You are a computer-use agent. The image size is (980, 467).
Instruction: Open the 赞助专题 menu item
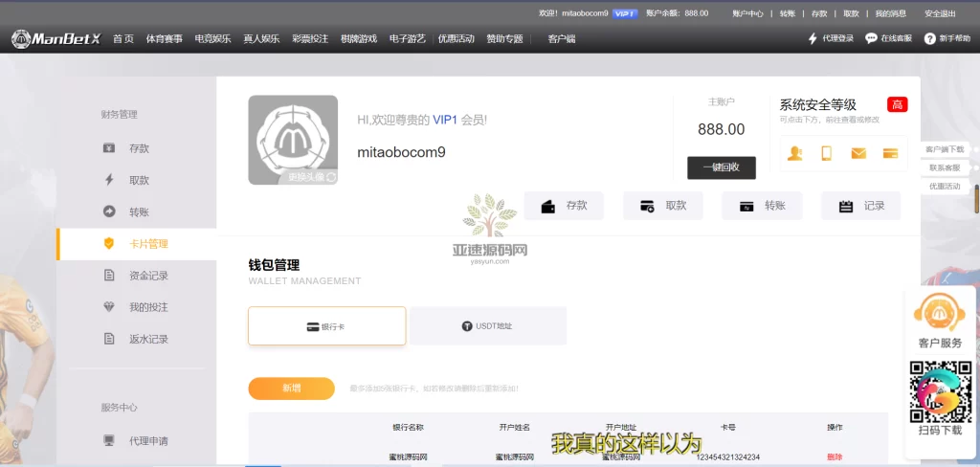[x=505, y=39]
